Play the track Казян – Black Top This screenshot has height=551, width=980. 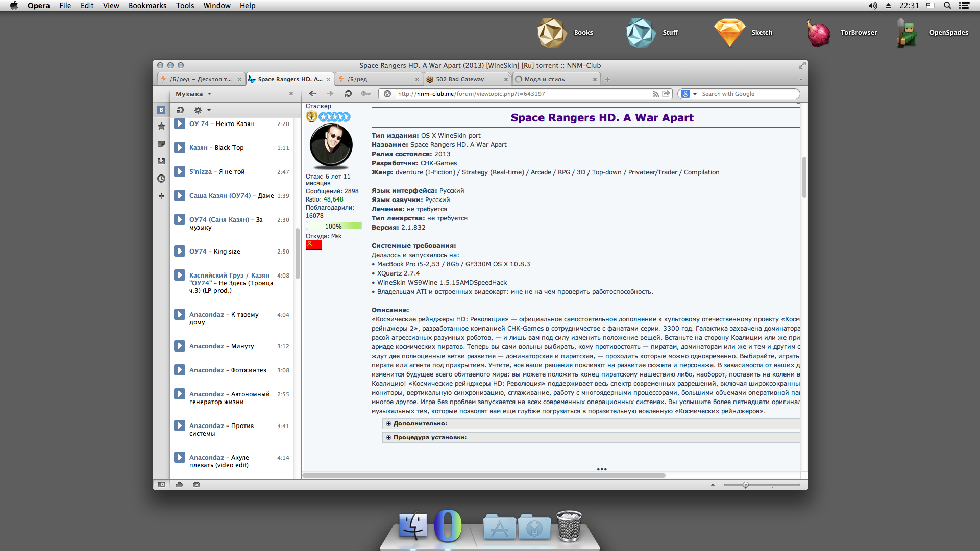(180, 148)
